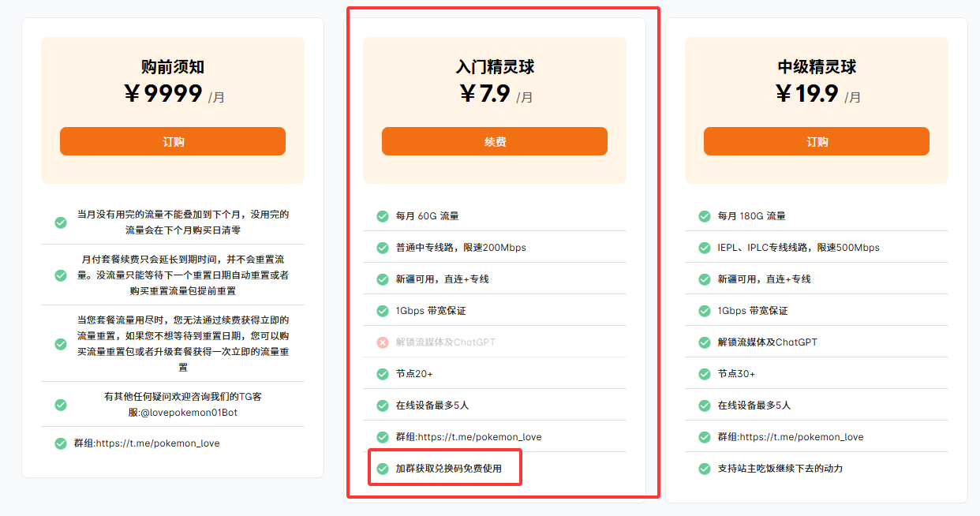This screenshot has width=980, height=516.
Task: Click the check icon beside 支持站主吃饭继续下去的动力
Action: [x=705, y=469]
